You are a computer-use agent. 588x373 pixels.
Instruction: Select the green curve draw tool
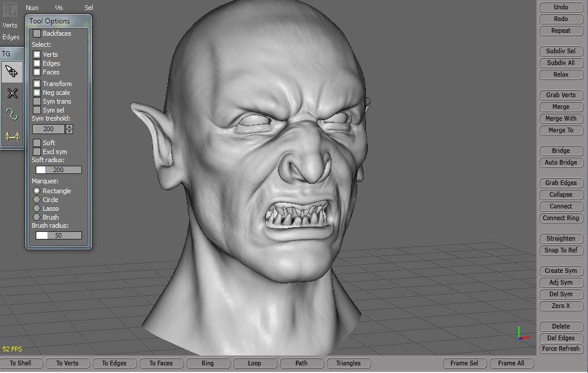[12, 114]
